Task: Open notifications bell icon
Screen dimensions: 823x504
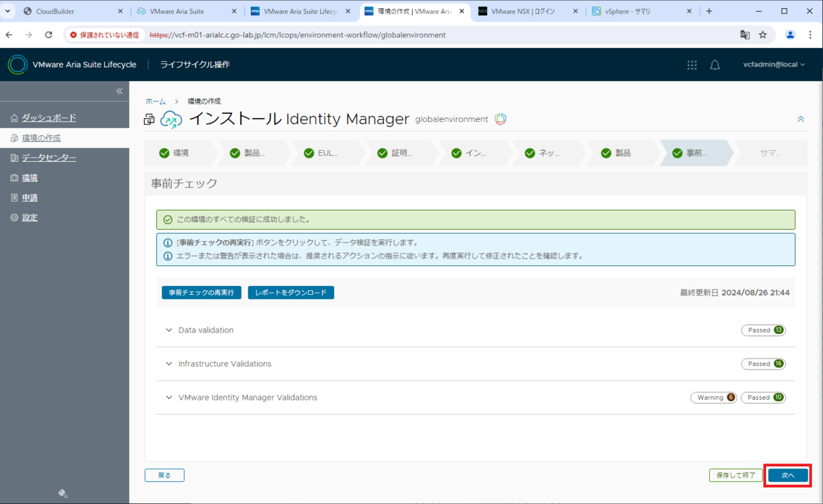Action: coord(715,64)
